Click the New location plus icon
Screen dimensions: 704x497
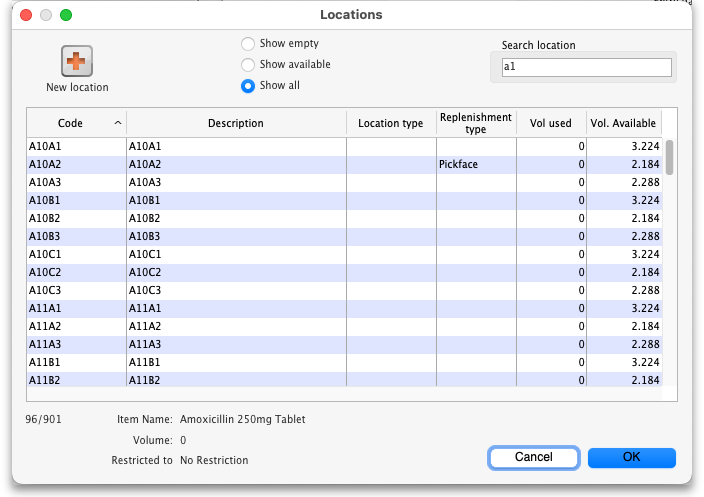pos(77,61)
